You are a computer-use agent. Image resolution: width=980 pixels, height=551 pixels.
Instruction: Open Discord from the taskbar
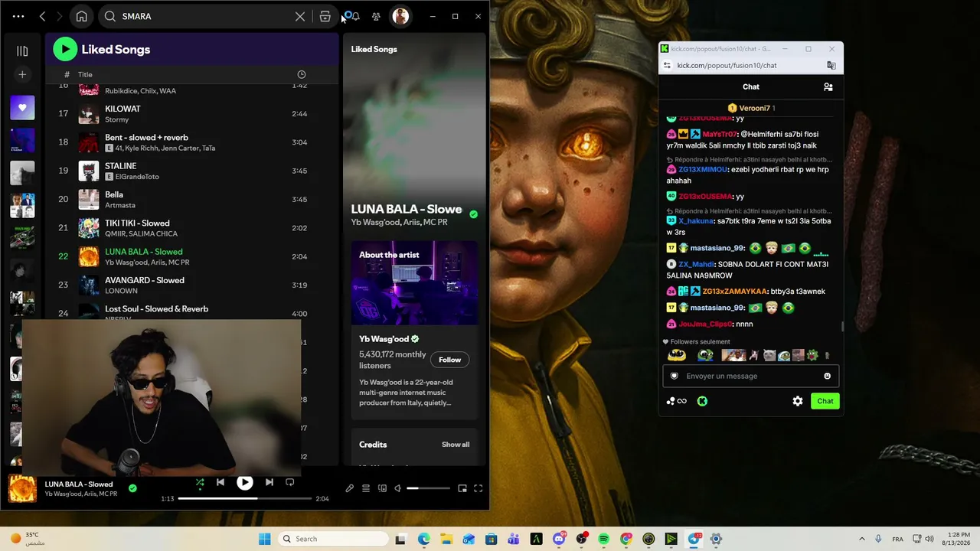pos(559,539)
